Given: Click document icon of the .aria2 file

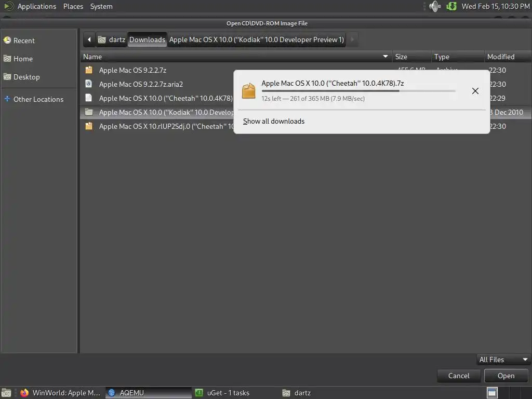Looking at the screenshot, I should tap(88, 84).
